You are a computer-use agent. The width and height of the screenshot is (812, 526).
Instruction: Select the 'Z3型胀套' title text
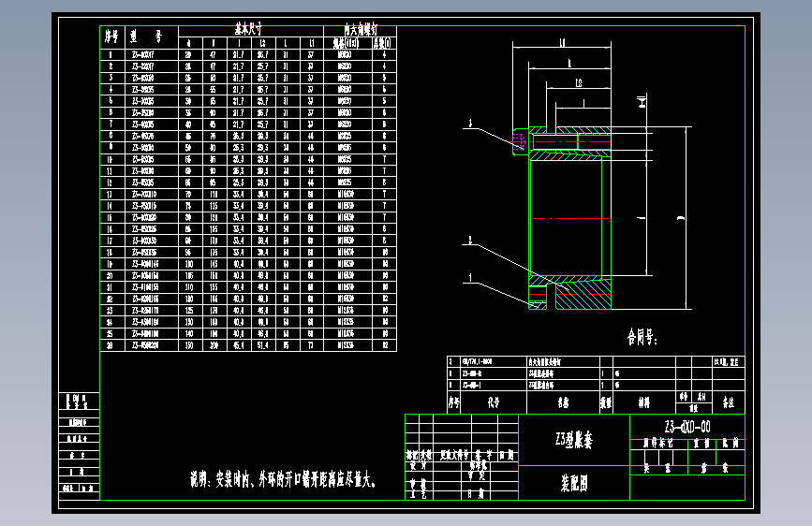pyautogui.click(x=574, y=440)
